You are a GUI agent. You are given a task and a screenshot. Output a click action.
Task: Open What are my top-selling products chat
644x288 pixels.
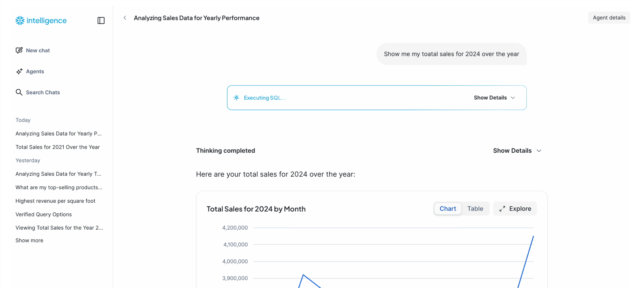click(x=59, y=187)
